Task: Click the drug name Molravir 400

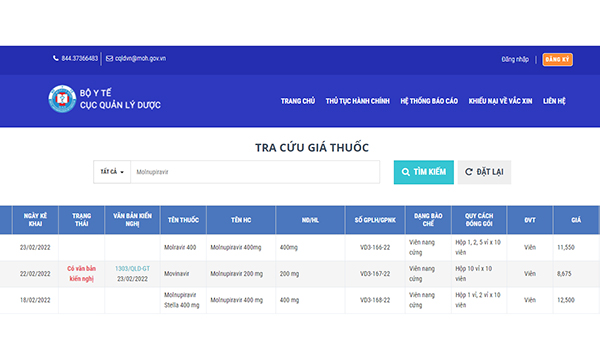Action: 180,248
